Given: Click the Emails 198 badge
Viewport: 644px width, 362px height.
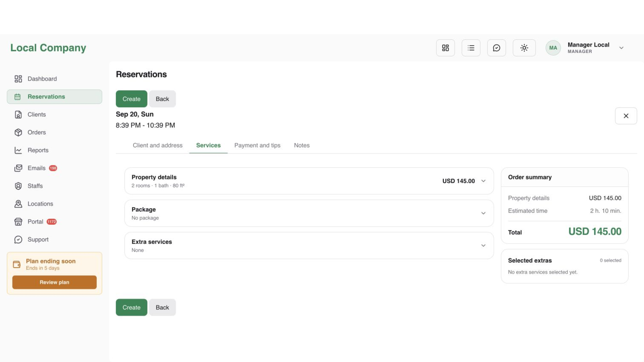Looking at the screenshot, I should tap(53, 168).
